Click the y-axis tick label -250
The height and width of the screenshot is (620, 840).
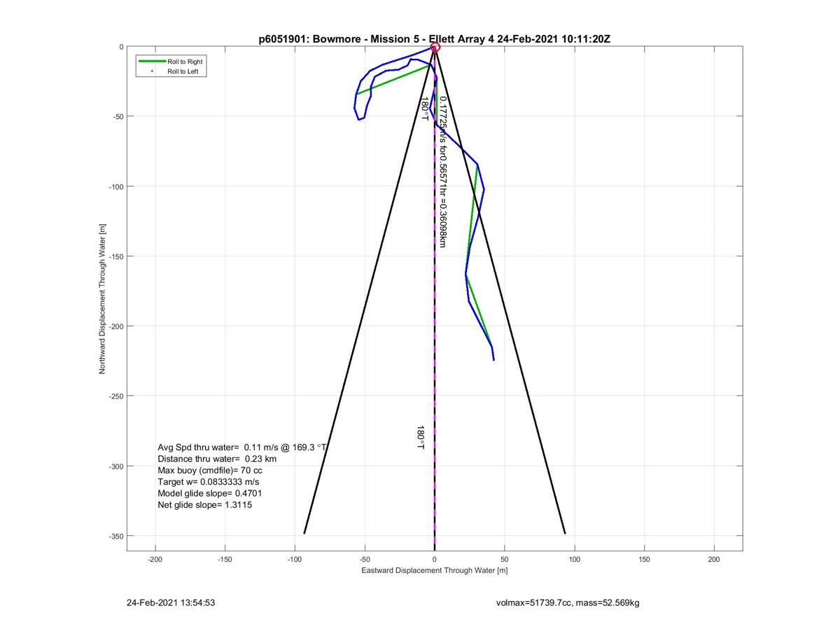coord(115,397)
